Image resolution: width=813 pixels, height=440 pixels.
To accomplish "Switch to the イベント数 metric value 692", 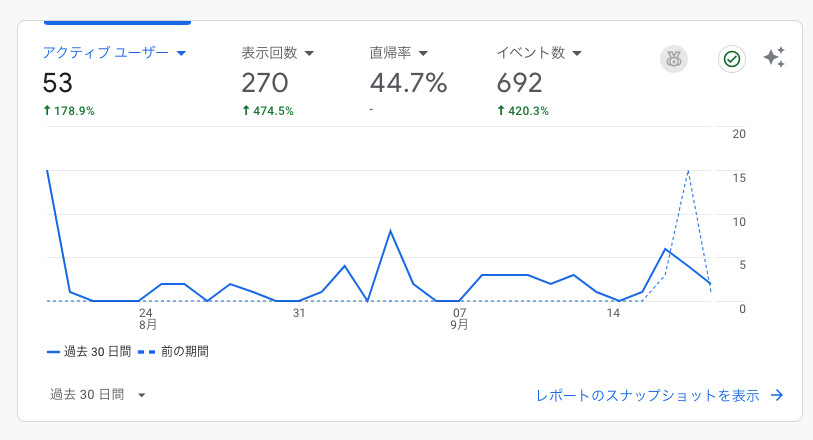I will pos(520,83).
